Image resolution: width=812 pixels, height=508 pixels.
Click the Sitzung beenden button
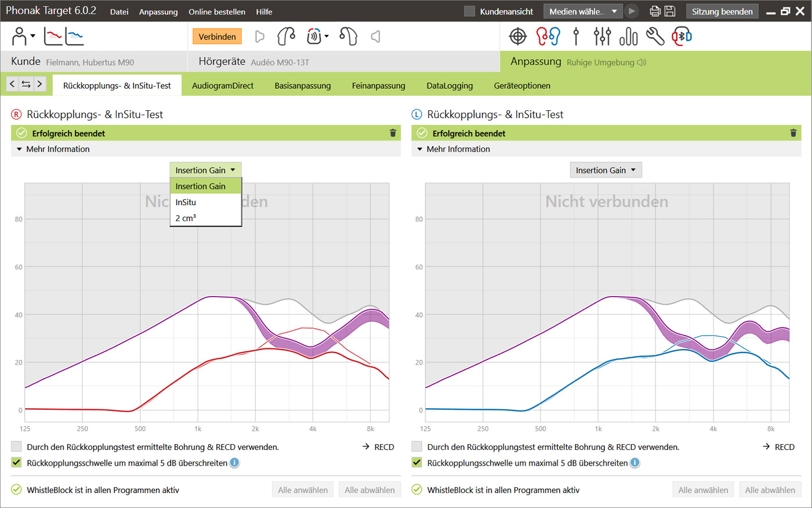click(x=722, y=11)
